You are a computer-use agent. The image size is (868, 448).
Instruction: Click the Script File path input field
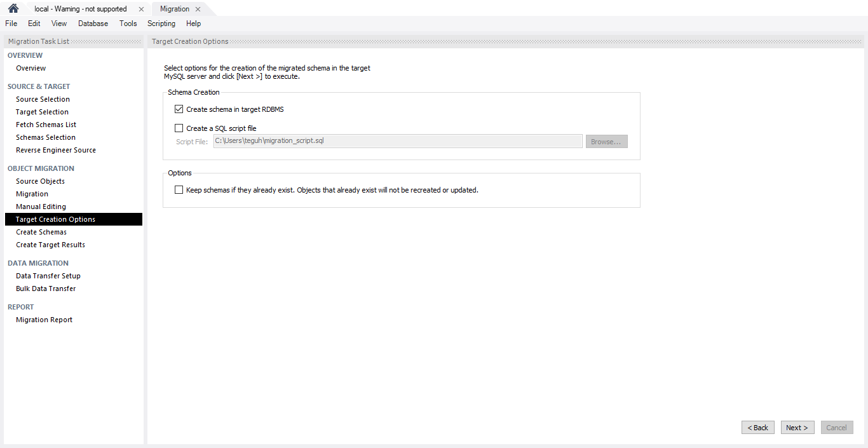(x=398, y=140)
